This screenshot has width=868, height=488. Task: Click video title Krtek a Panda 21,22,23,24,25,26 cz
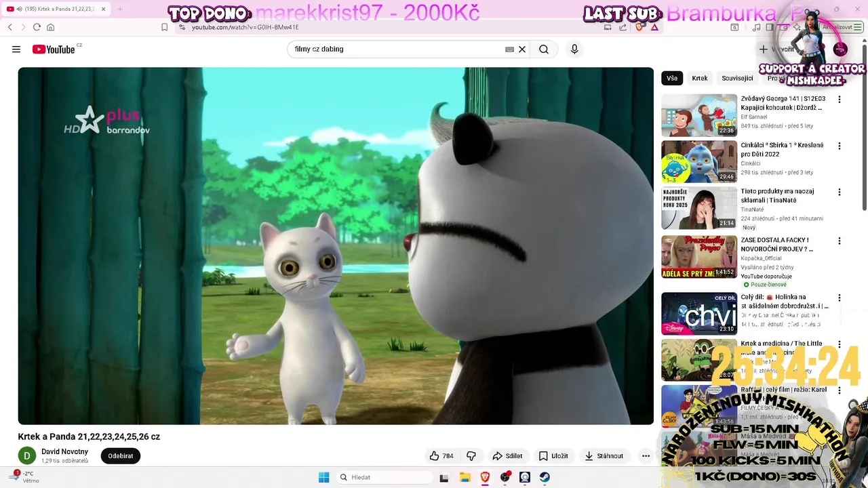click(89, 436)
